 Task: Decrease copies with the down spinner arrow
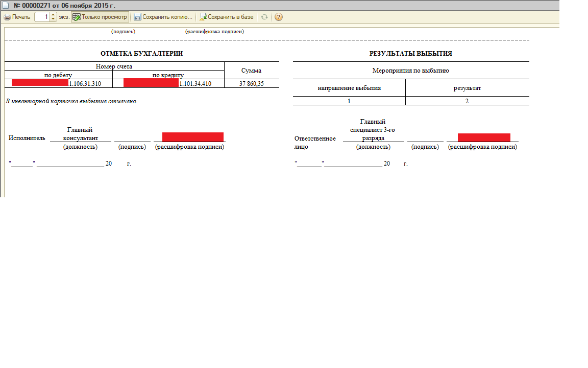click(53, 19)
